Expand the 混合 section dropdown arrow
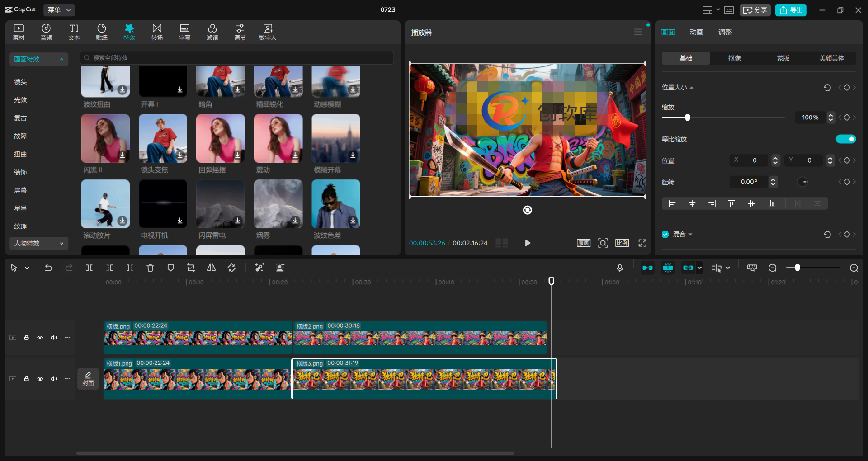The width and height of the screenshot is (868, 461). point(690,235)
